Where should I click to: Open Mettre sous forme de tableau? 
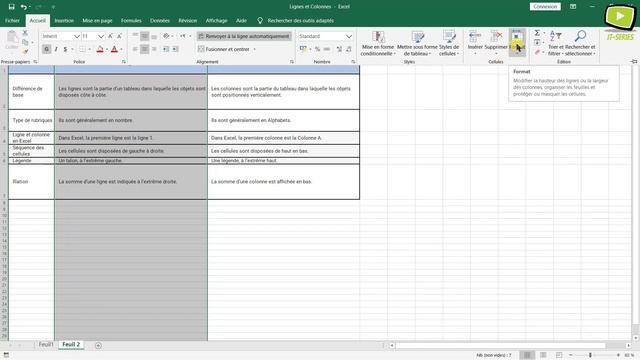tap(417, 43)
